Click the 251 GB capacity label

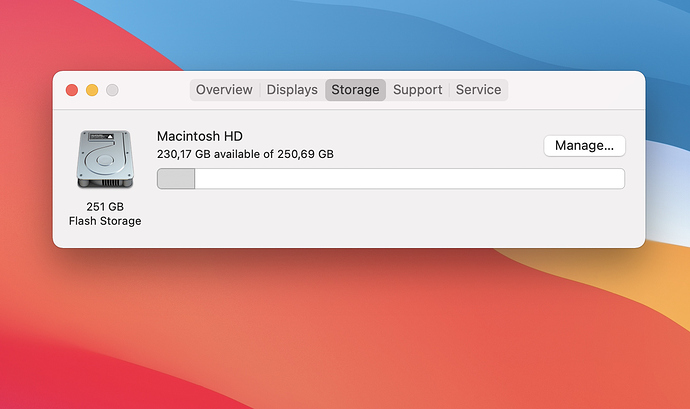click(x=105, y=206)
